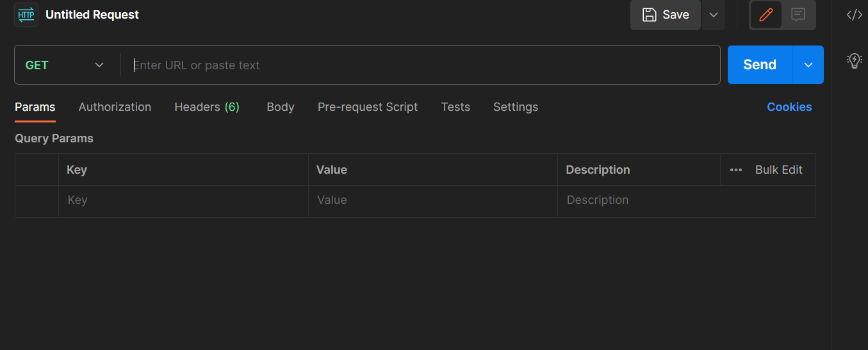This screenshot has height=350, width=868.
Task: Click the floppy disk Save icon
Action: [650, 15]
